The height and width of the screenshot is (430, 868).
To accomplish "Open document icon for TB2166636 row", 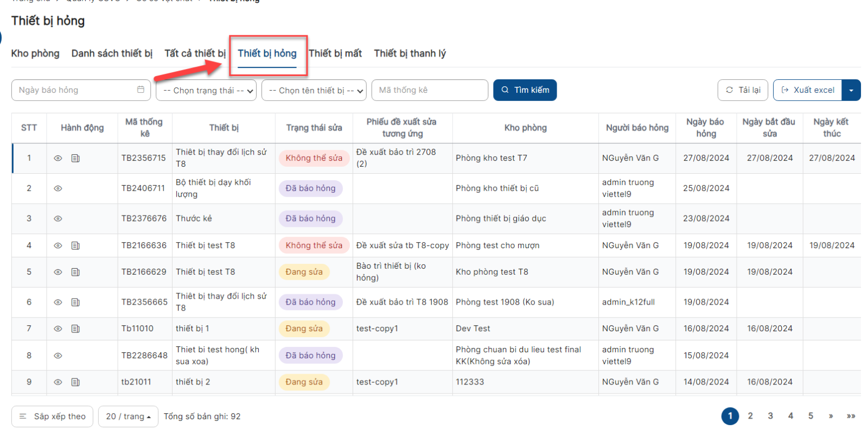I will pos(75,246).
